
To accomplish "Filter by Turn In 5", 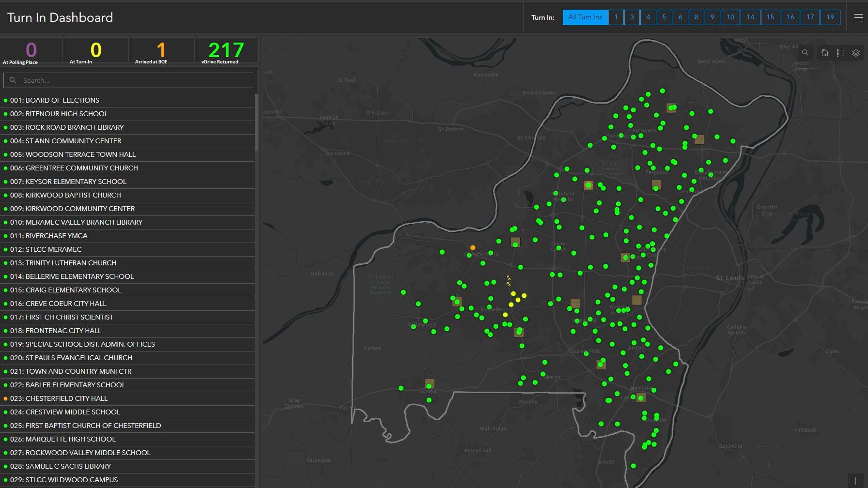I will (x=664, y=17).
